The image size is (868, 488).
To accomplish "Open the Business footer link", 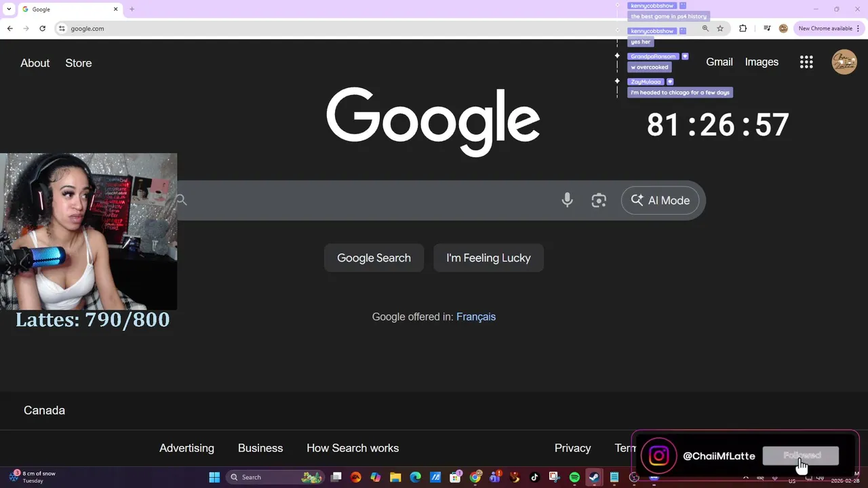I will pyautogui.click(x=260, y=448).
